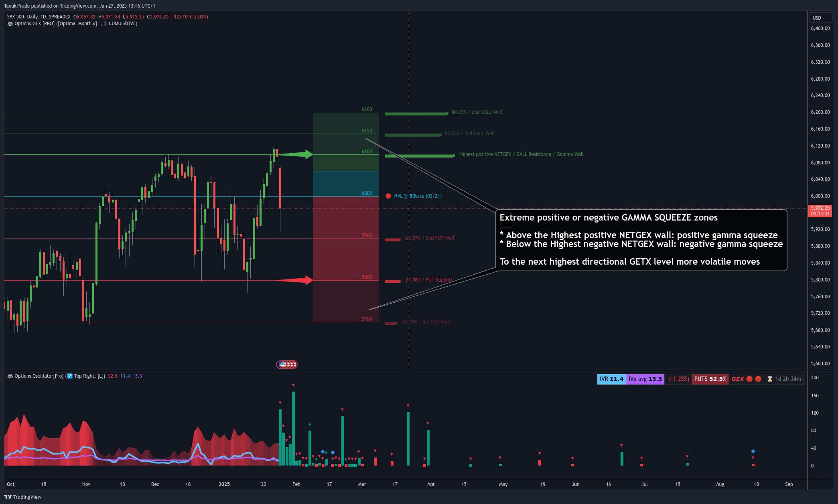Click the Nov label on time axis
838x504 pixels.
coord(86,484)
